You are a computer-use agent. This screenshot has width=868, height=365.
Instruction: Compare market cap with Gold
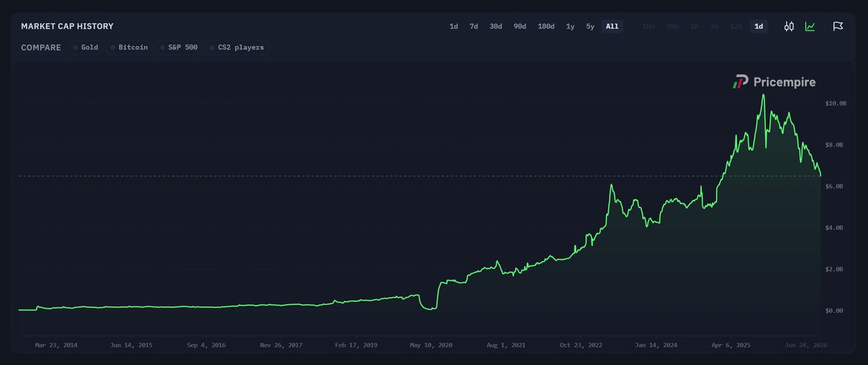pos(85,48)
